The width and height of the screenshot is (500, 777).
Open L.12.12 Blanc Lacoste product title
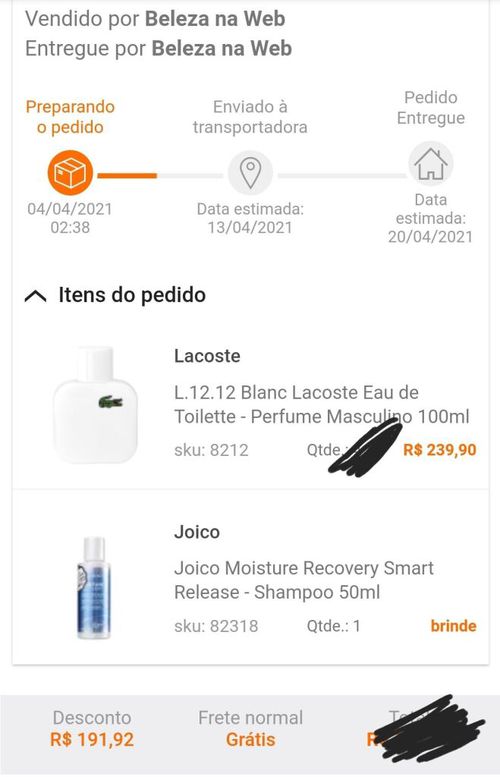pos(322,404)
